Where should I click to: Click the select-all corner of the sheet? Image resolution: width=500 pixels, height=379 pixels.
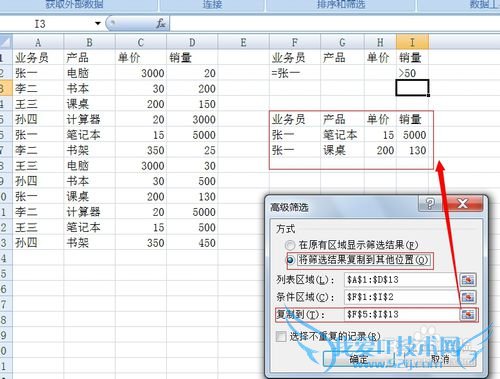[6, 42]
